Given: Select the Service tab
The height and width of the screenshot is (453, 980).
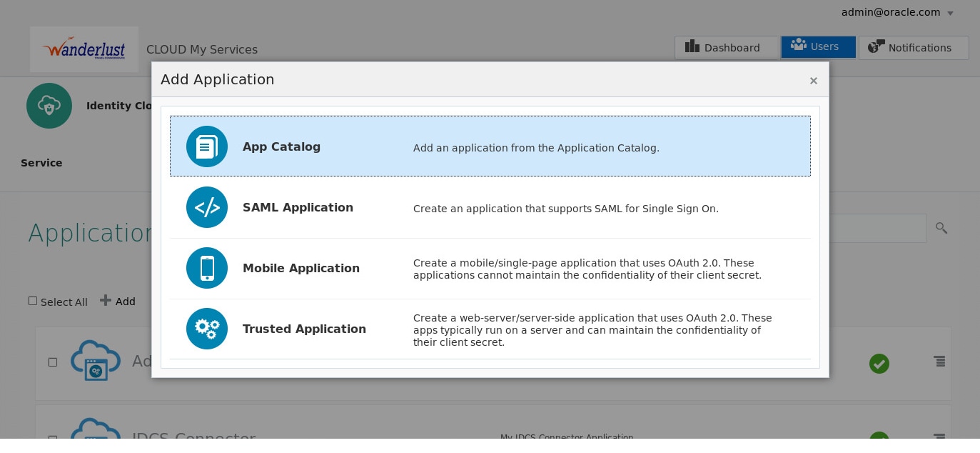Looking at the screenshot, I should pyautogui.click(x=41, y=163).
